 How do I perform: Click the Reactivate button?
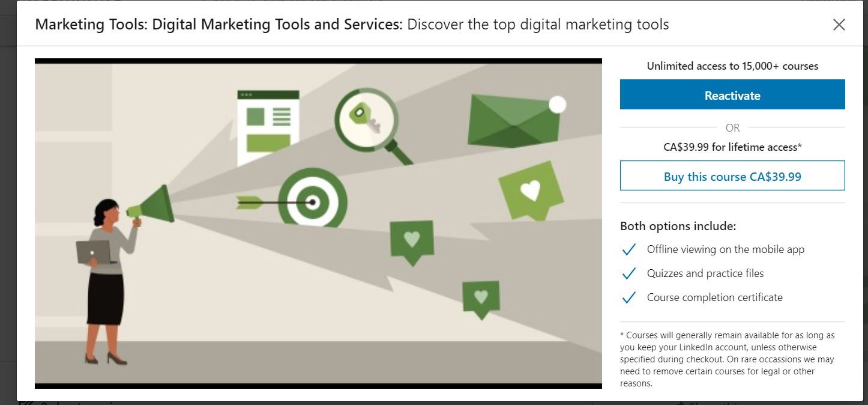pyautogui.click(x=732, y=95)
